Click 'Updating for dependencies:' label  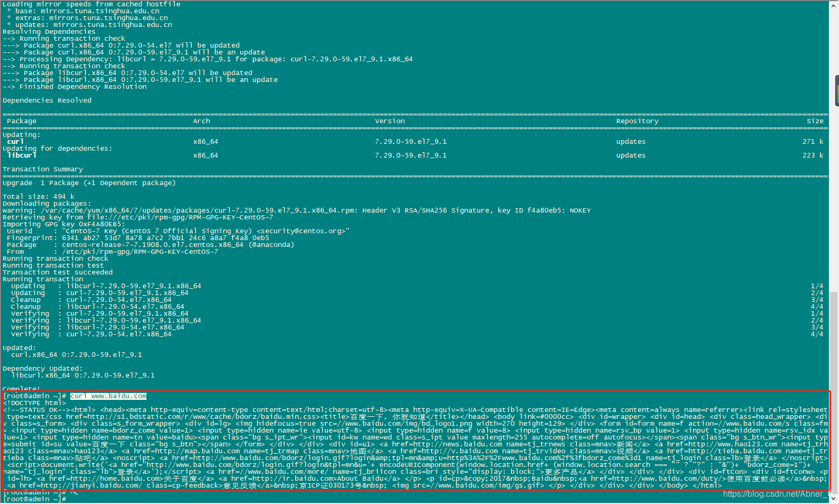58,149
